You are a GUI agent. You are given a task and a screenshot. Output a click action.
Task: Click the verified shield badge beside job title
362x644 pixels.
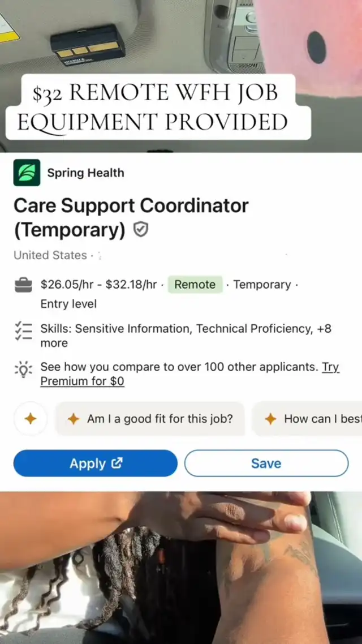[x=141, y=229]
